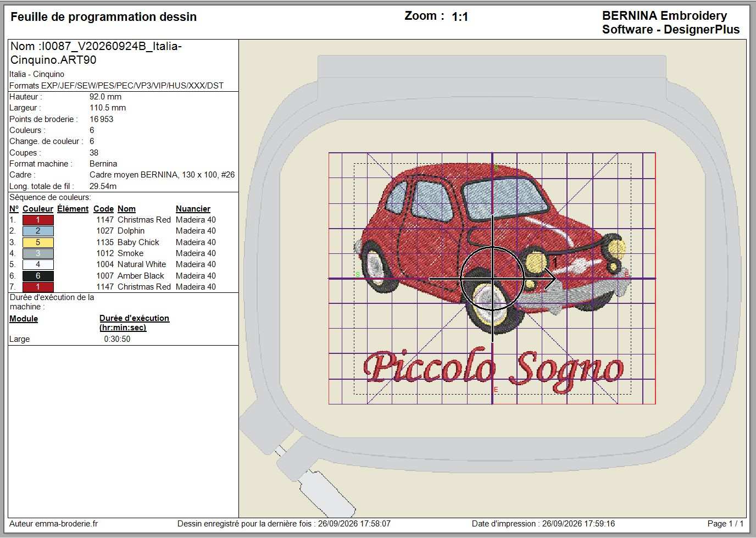Select the Natural White color swatch
The width and height of the screenshot is (756, 538).
pos(38,264)
